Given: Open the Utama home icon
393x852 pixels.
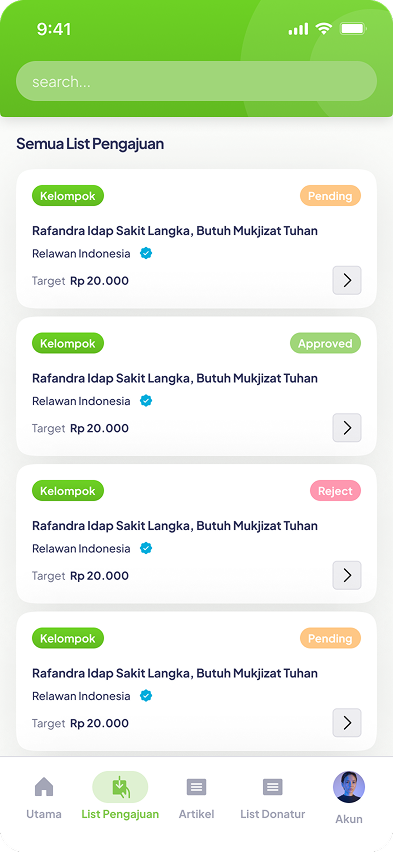Looking at the screenshot, I should [x=44, y=786].
